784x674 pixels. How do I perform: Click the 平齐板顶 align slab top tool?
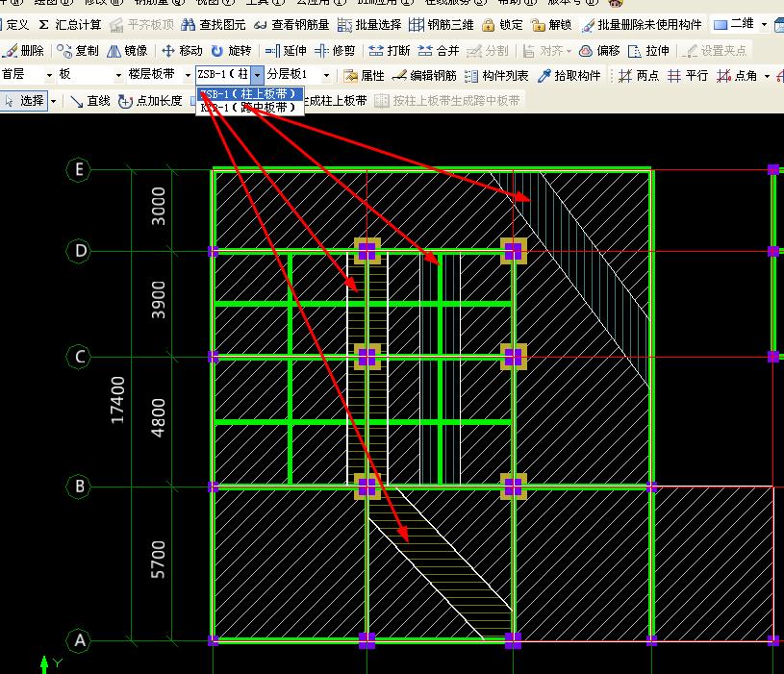[x=142, y=24]
